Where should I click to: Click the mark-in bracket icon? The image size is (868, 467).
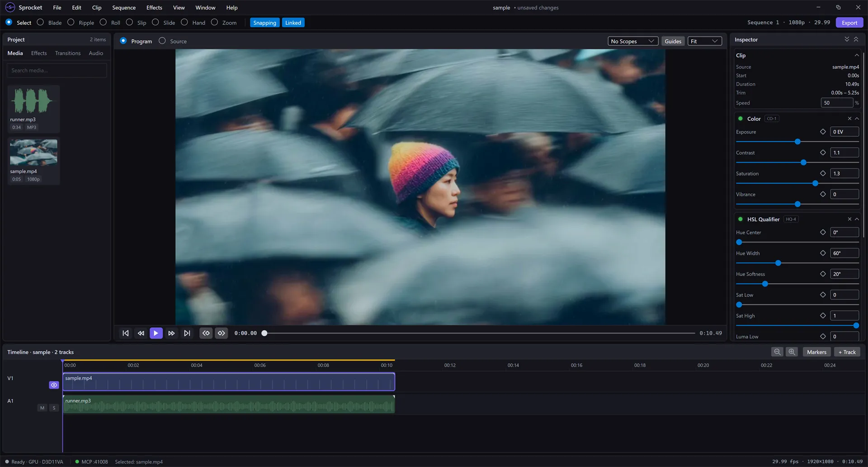[x=206, y=333]
